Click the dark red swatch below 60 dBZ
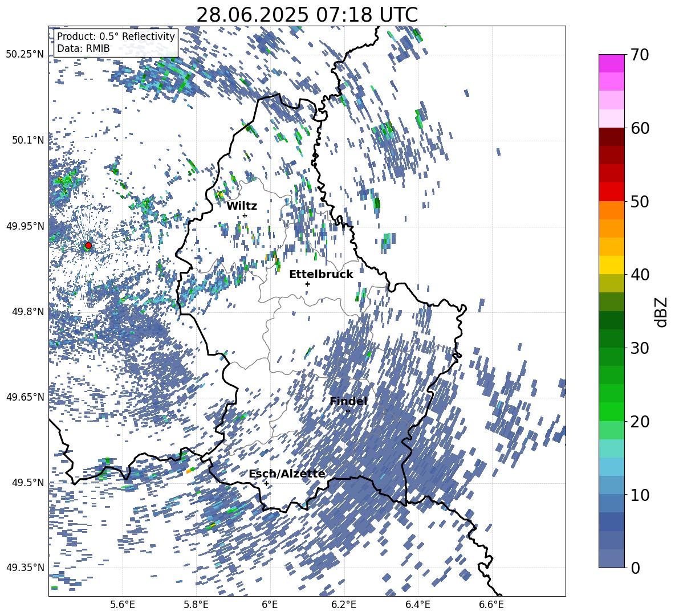Viewport: 675px width, 616px height. (x=611, y=137)
